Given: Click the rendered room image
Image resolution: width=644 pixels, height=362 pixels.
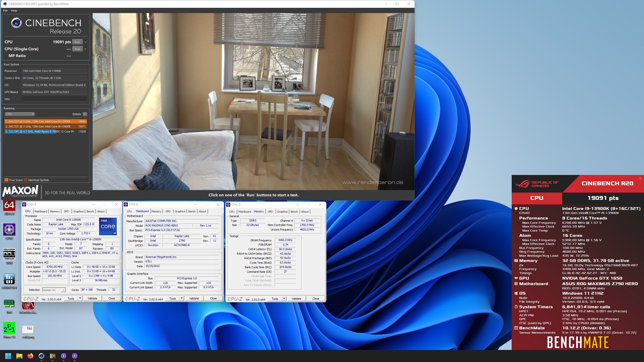Looking at the screenshot, I should click(x=253, y=102).
